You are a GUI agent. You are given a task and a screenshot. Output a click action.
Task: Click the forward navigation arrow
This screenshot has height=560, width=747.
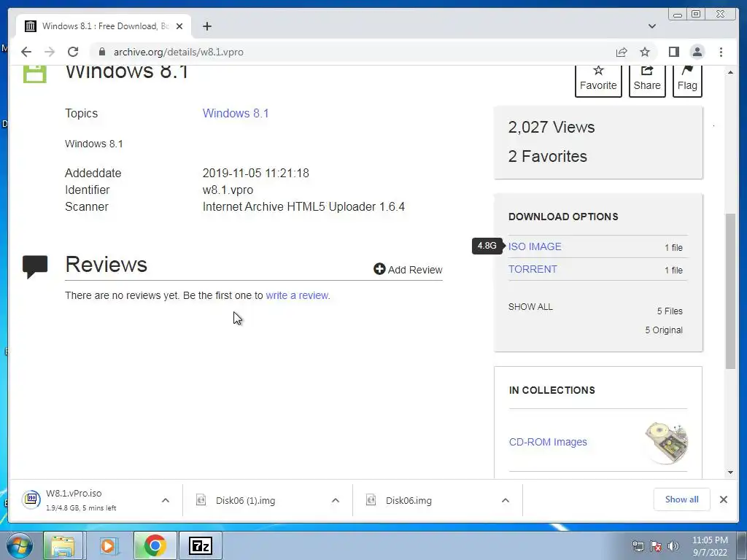[x=50, y=52]
